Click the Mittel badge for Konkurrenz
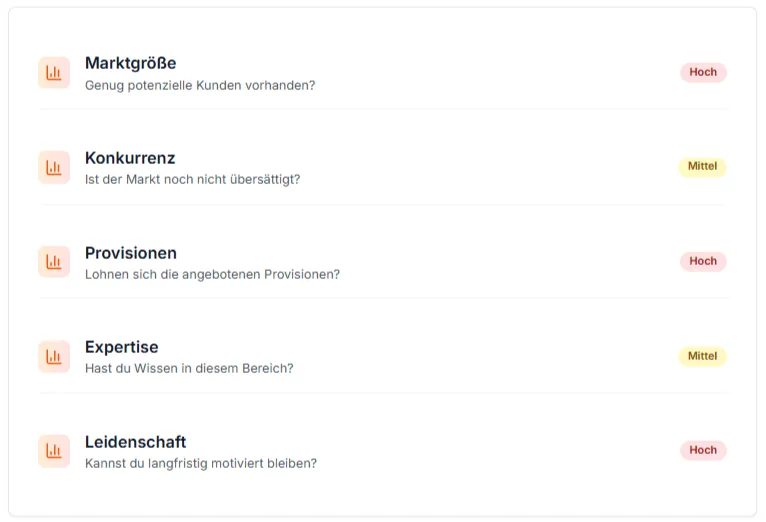 click(x=702, y=167)
